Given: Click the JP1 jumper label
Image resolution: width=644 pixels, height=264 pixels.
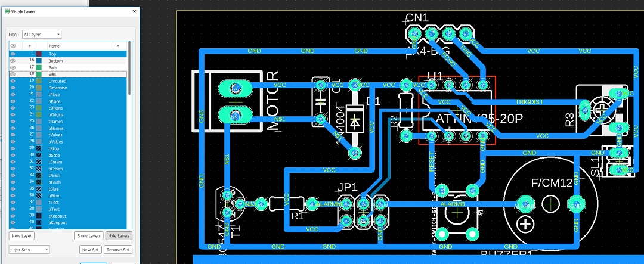Looking at the screenshot, I should pyautogui.click(x=348, y=187).
